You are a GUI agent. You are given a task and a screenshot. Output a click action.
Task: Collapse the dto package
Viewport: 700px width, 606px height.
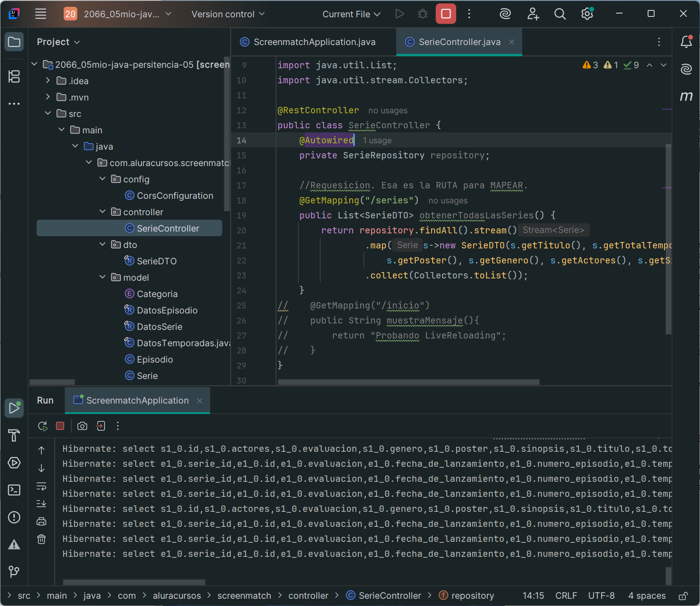pyautogui.click(x=102, y=244)
